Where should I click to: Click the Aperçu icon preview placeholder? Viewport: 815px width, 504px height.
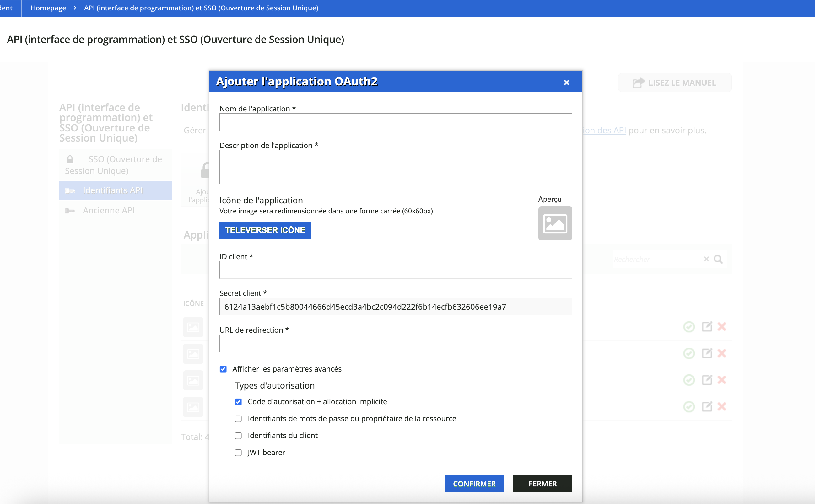(555, 223)
